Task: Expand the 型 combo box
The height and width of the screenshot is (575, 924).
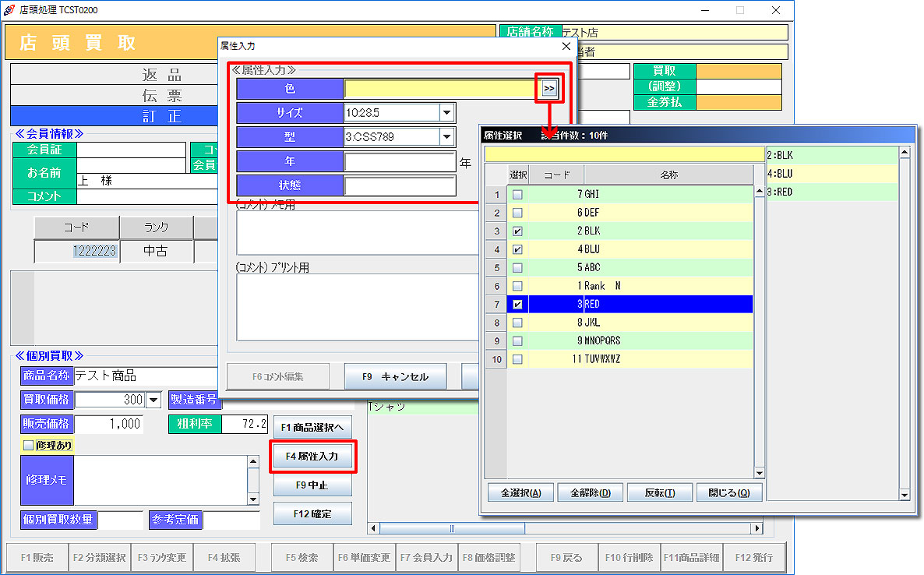Action: (x=446, y=137)
